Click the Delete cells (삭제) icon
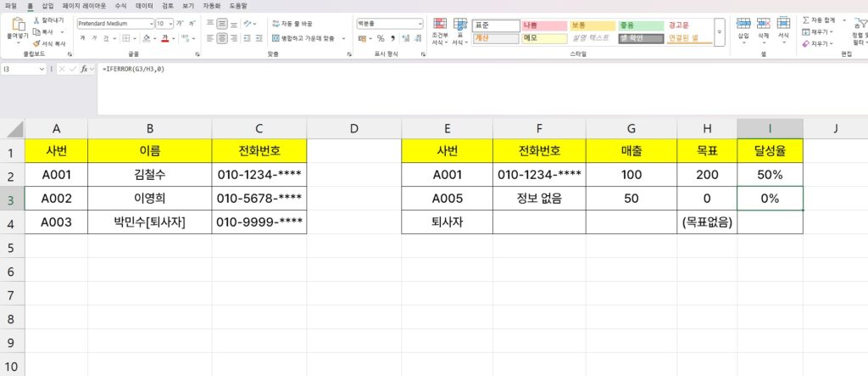Image resolution: width=868 pixels, height=376 pixels. (x=765, y=25)
